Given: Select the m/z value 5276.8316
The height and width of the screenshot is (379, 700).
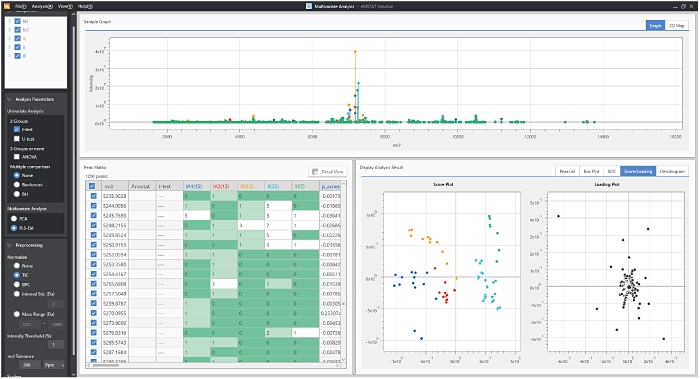Looking at the screenshot, I should coord(115,333).
